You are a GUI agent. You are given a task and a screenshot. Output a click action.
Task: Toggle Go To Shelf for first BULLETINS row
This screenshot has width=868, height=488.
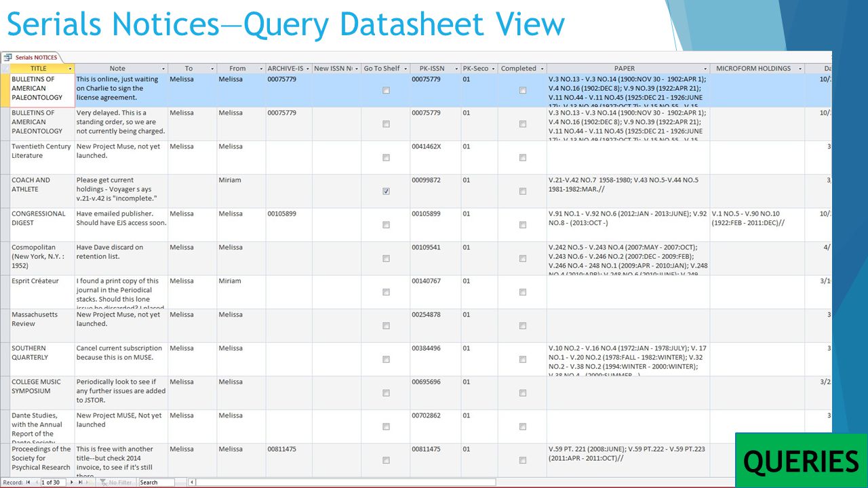pos(386,90)
